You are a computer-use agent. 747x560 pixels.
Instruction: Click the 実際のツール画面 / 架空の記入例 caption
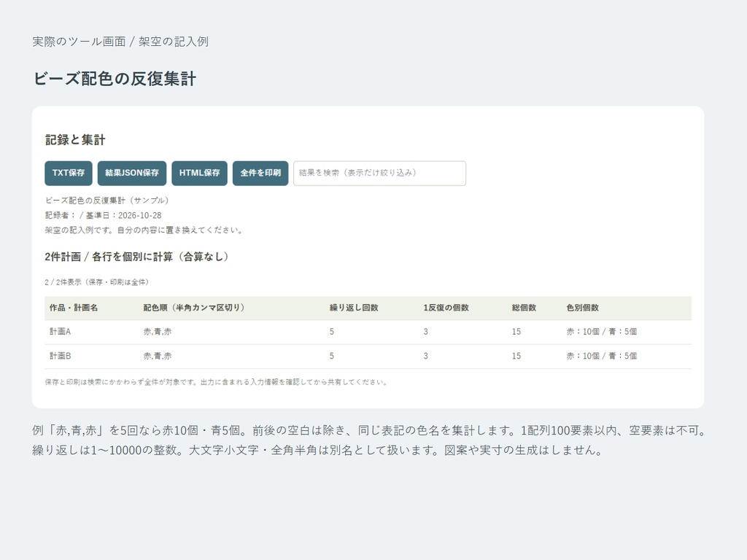[x=120, y=42]
